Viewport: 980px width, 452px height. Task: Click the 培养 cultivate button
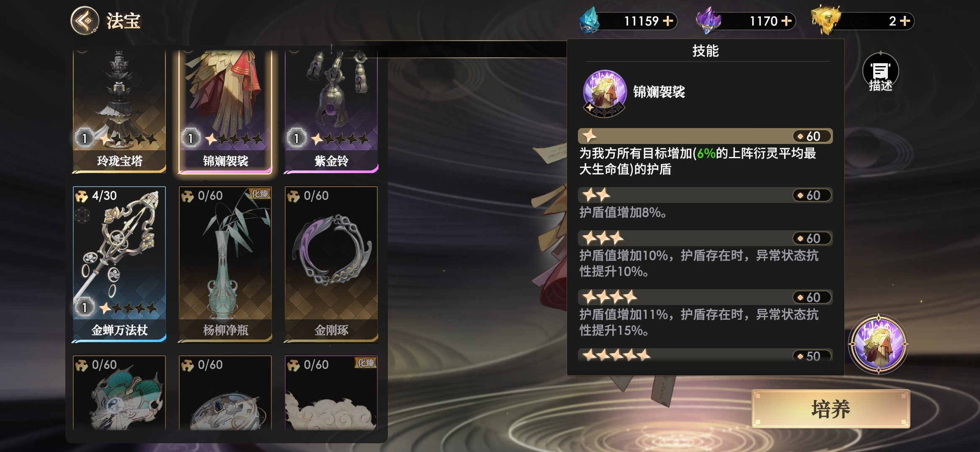click(831, 409)
